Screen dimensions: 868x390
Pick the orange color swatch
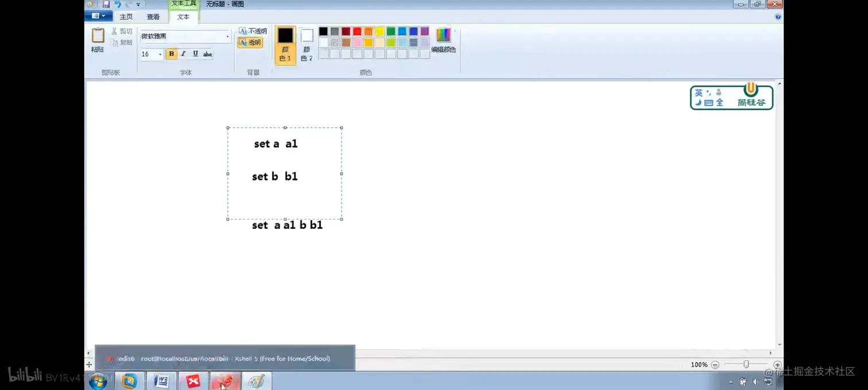(x=369, y=32)
